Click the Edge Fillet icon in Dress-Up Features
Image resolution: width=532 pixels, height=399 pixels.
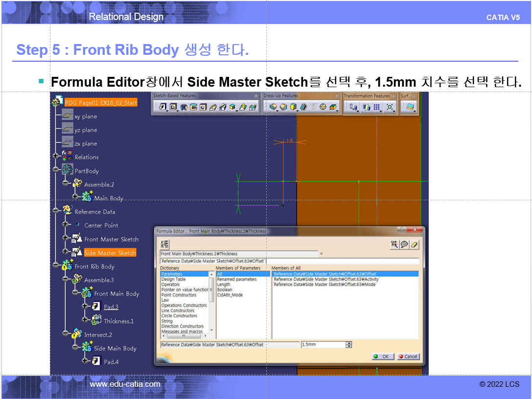coord(273,107)
